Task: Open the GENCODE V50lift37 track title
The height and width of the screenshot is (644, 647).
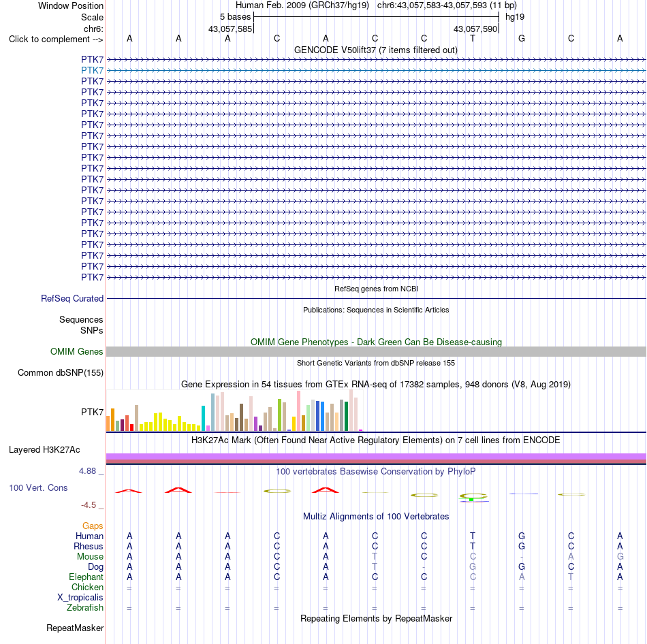Action: tap(376, 50)
